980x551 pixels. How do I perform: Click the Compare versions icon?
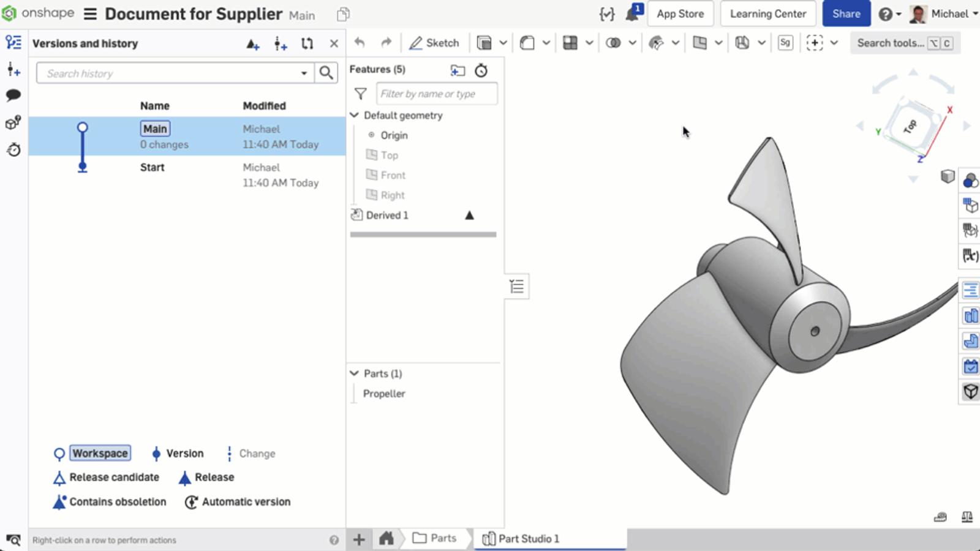coord(307,43)
